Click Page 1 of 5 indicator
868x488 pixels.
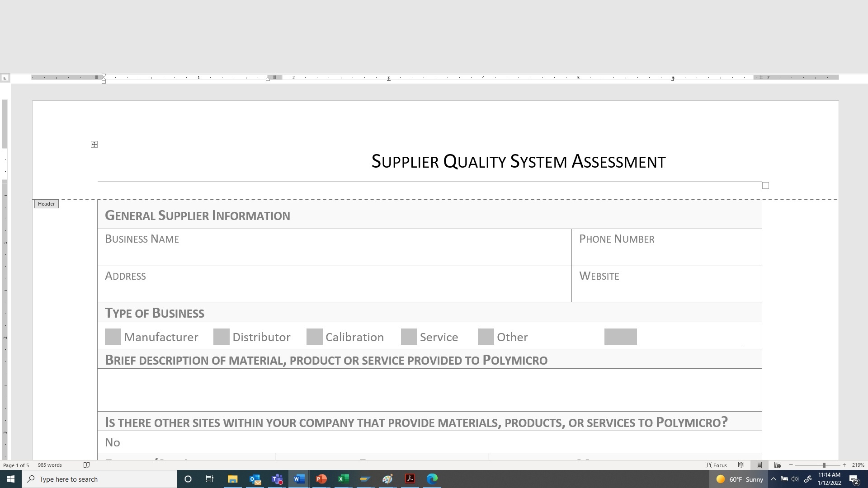[x=16, y=465]
